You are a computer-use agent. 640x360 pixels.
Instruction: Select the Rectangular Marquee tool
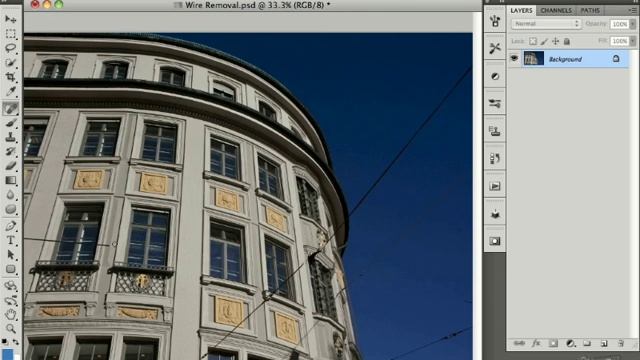click(x=11, y=33)
